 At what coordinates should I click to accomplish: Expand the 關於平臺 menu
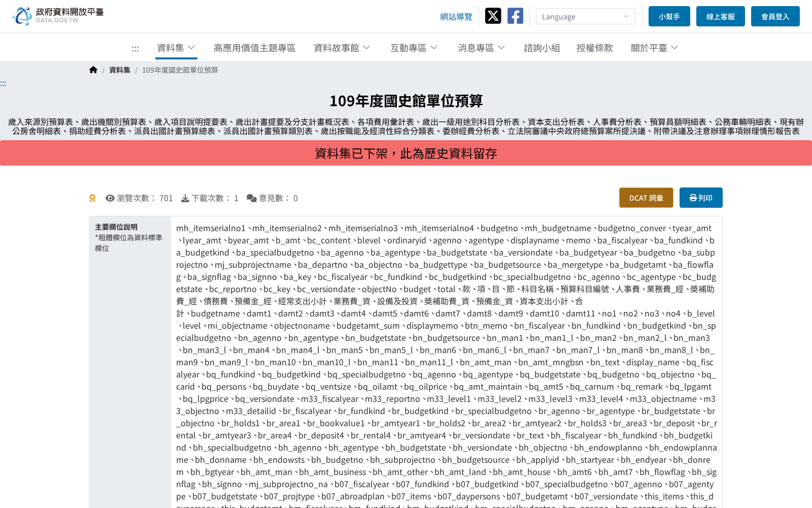pyautogui.click(x=655, y=48)
